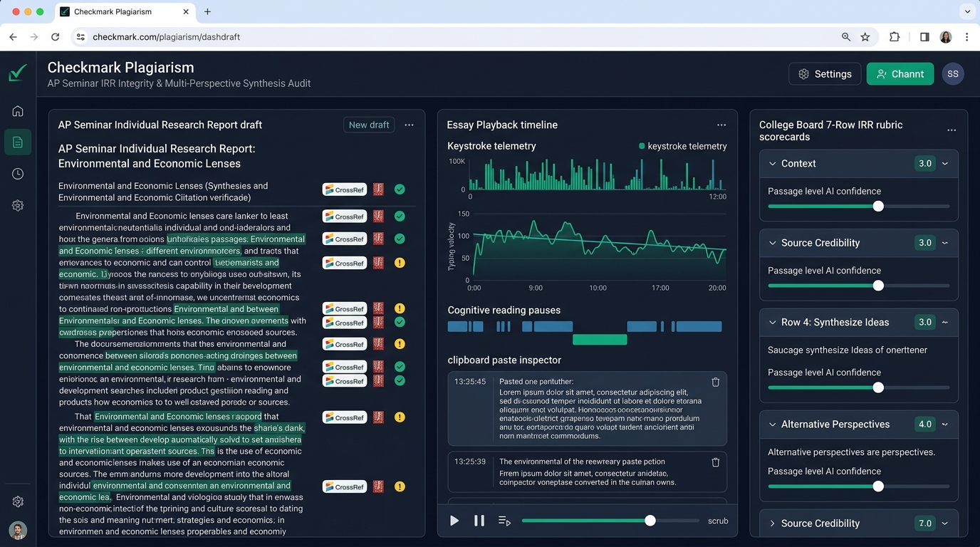The height and width of the screenshot is (547, 980).
Task: Click the Settings button in the header
Action: pyautogui.click(x=825, y=74)
